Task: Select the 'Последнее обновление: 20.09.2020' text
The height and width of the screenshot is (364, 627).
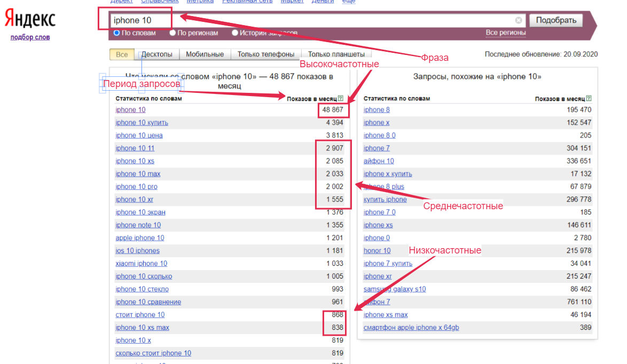Action: 541,54
